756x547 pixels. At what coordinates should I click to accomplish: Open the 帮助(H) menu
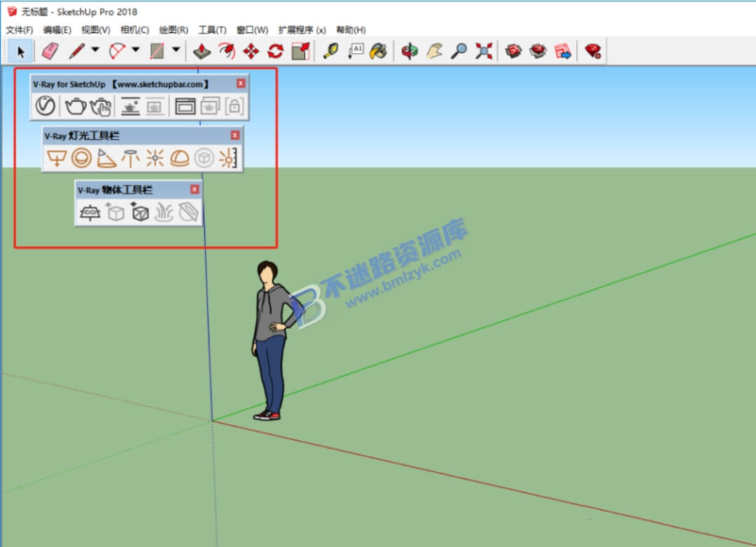(351, 30)
